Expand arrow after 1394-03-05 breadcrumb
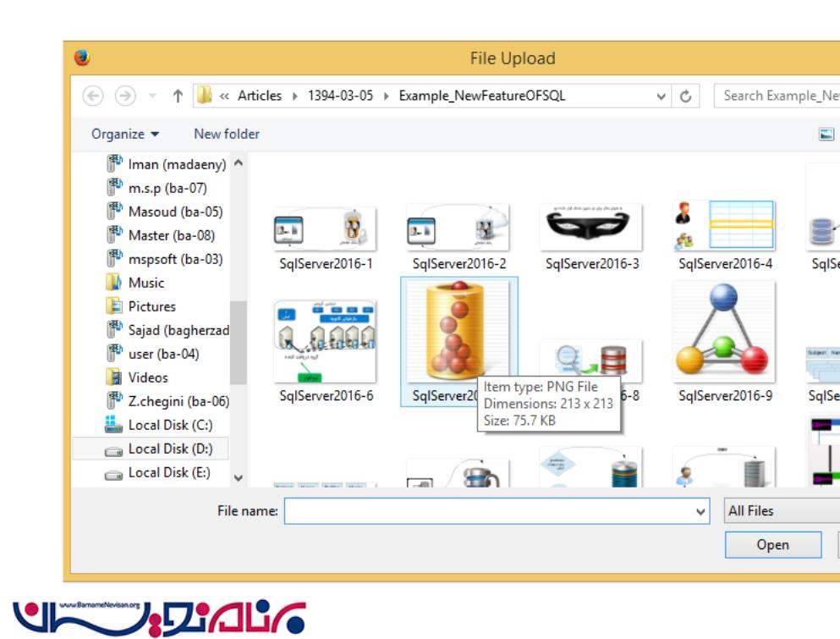This screenshot has width=840, height=639. (386, 96)
